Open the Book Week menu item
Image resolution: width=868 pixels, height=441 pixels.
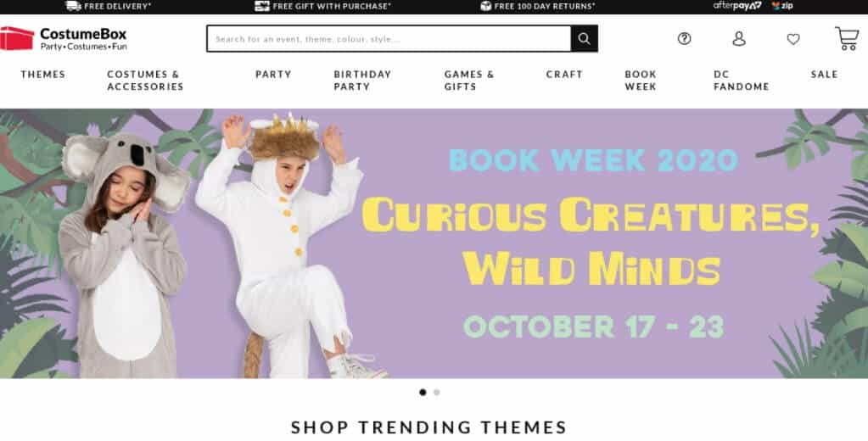pos(641,81)
